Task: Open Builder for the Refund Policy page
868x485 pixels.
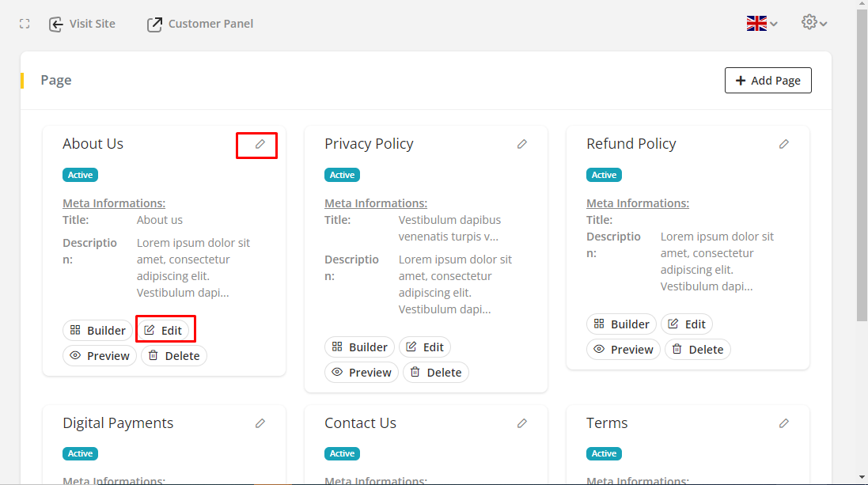Action: coord(621,324)
